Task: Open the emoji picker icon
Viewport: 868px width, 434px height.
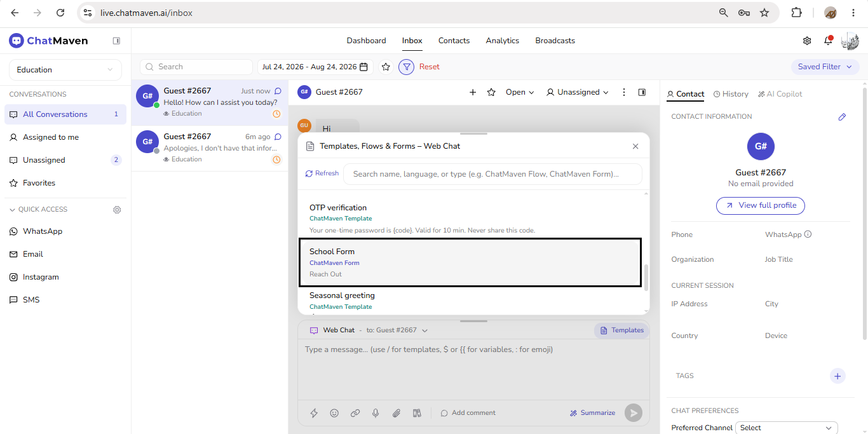Action: tap(334, 413)
